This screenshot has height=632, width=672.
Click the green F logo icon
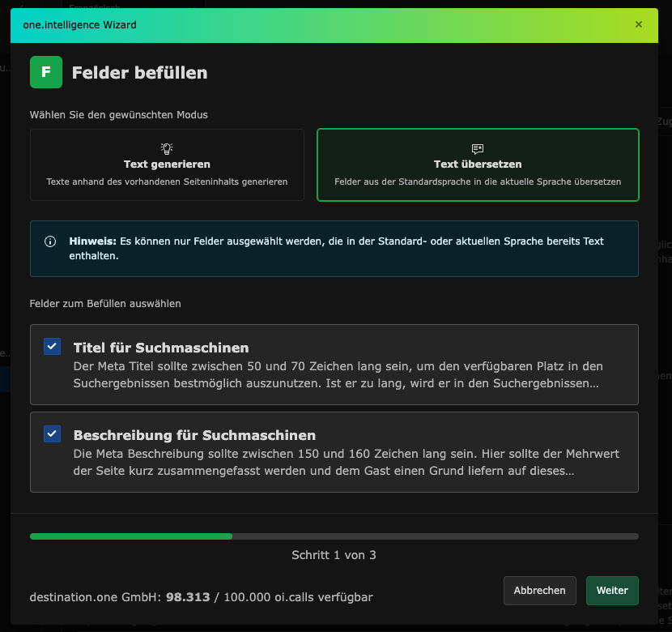[x=46, y=72]
